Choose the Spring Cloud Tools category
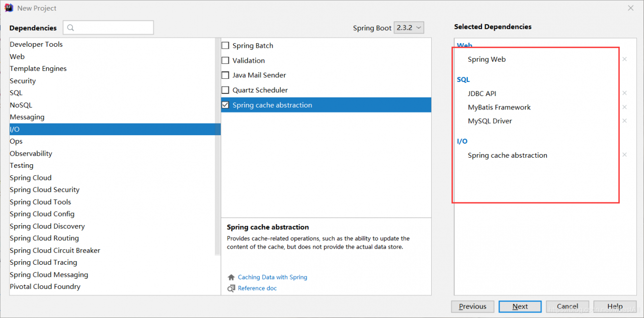The image size is (644, 318). [112, 202]
